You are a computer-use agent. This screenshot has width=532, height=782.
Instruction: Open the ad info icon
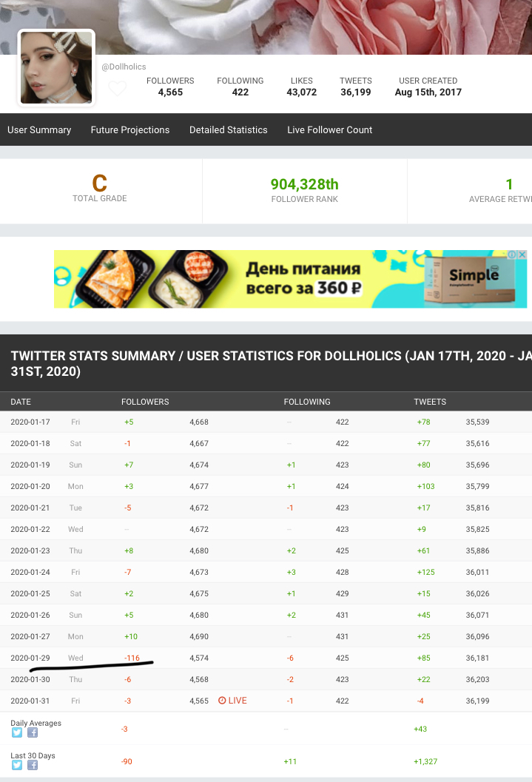click(512, 255)
